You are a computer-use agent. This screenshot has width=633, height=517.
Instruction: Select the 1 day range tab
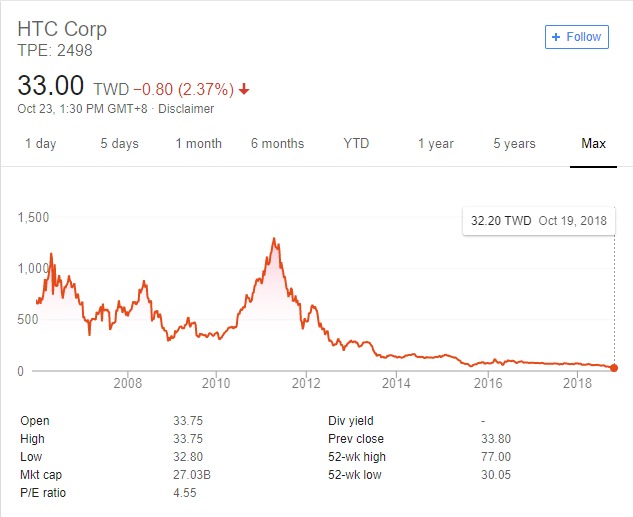(41, 144)
